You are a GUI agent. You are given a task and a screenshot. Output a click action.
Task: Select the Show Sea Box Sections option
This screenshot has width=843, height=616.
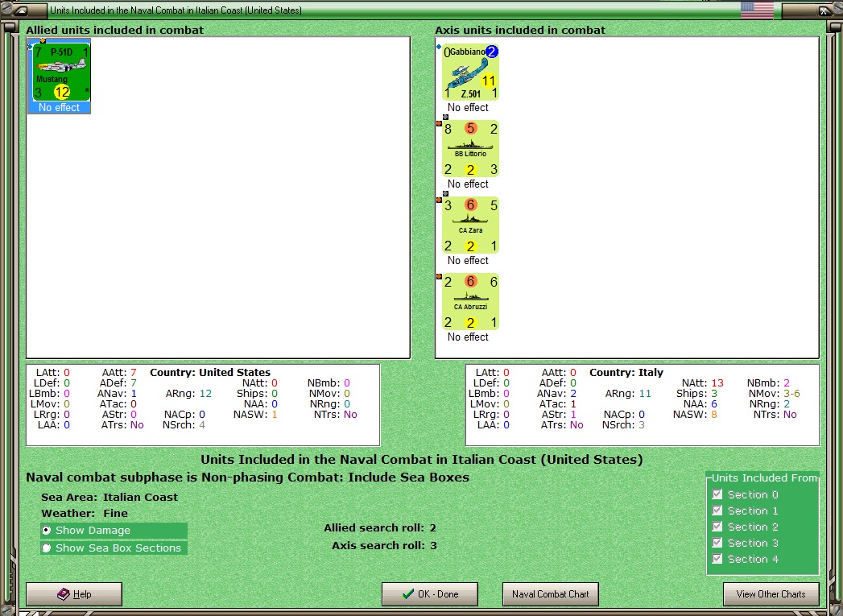(114, 548)
